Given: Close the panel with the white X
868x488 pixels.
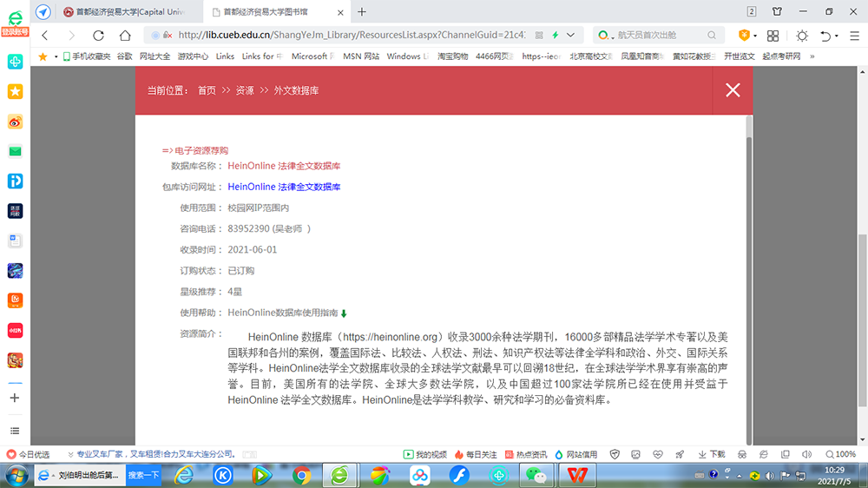Looking at the screenshot, I should point(733,90).
